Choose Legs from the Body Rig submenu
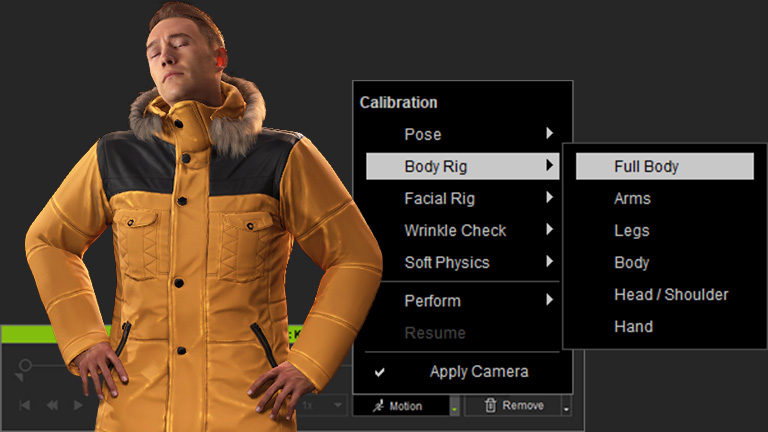The height and width of the screenshot is (432, 768). click(632, 230)
